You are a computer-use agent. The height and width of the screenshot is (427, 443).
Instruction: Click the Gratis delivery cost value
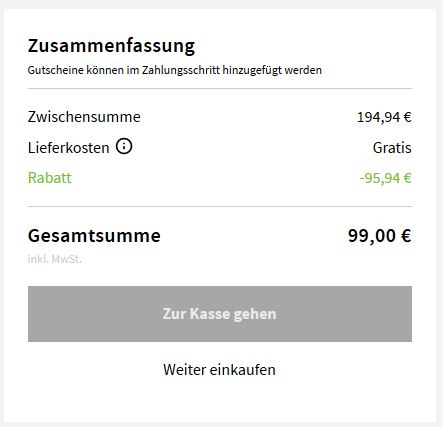point(392,148)
